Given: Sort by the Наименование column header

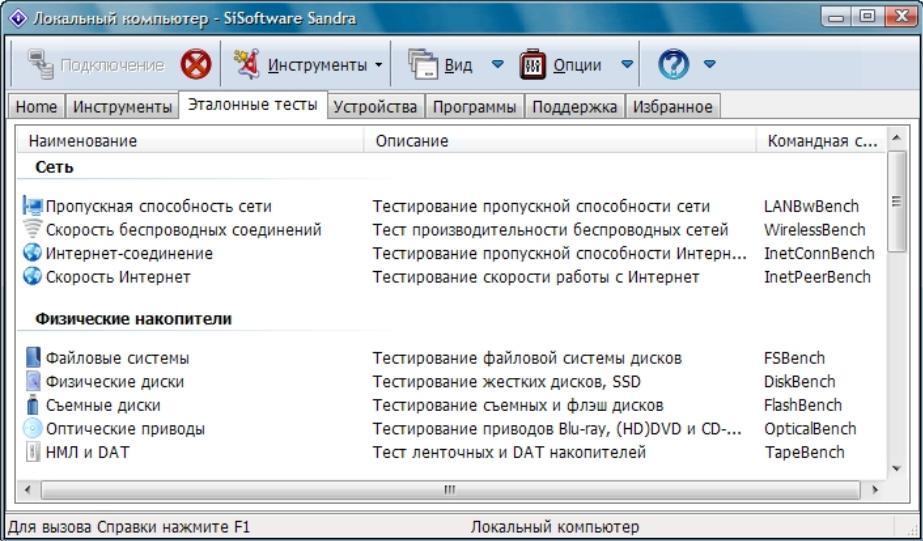Looking at the screenshot, I should tap(190, 141).
